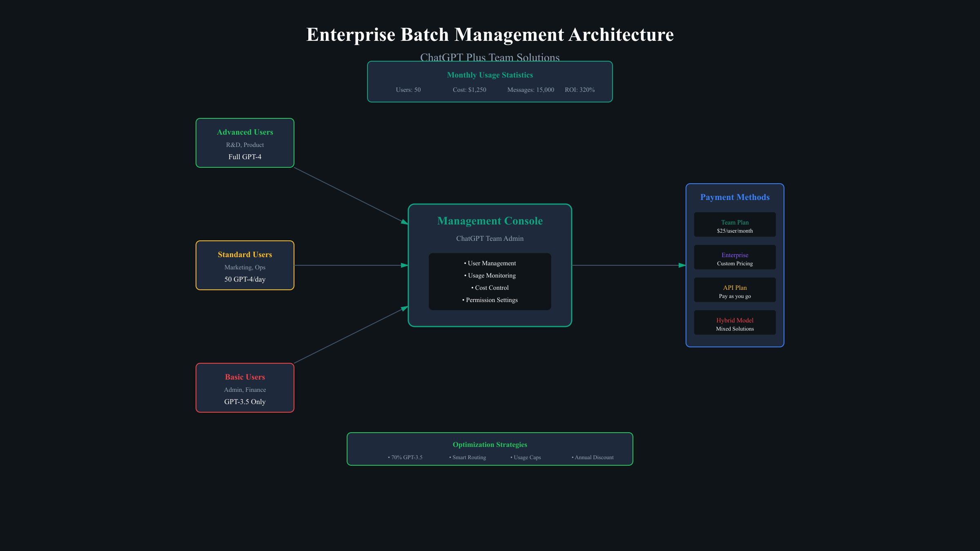Image resolution: width=980 pixels, height=551 pixels.
Task: Click the Hybrid Model title
Action: point(735,320)
